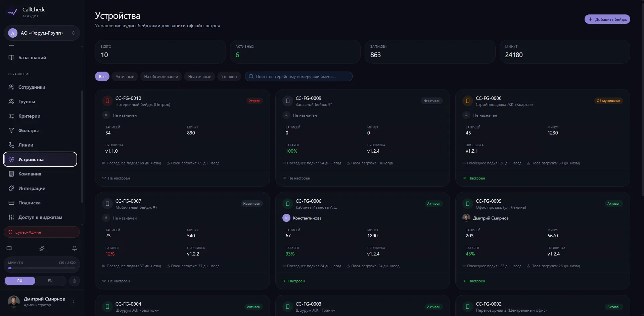Screen dimensions: 644x316
Task: Toggle light/dark theme sun button
Action: pos(75,281)
